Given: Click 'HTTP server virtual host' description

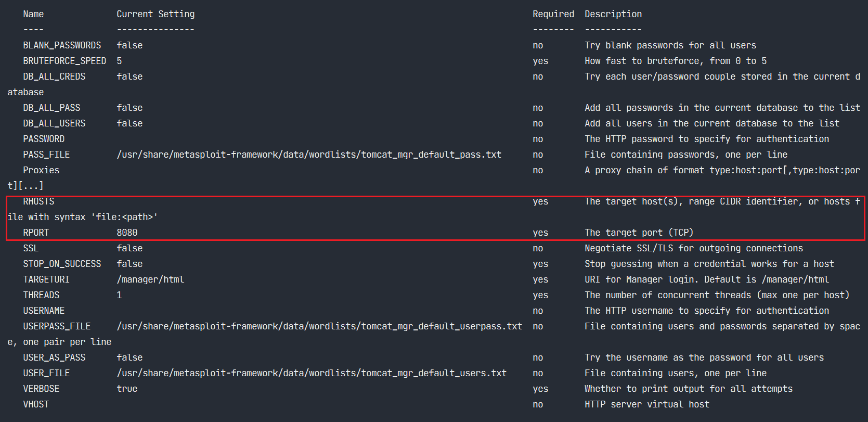Looking at the screenshot, I should (x=647, y=404).
